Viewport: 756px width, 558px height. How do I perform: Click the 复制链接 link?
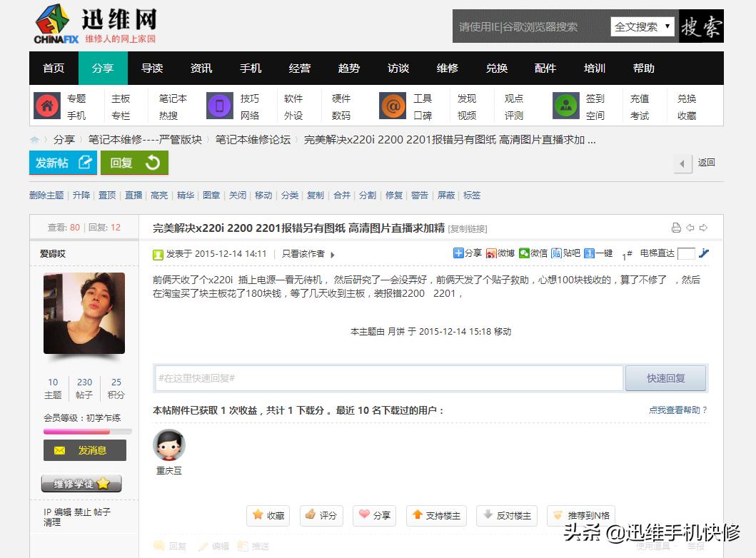468,229
